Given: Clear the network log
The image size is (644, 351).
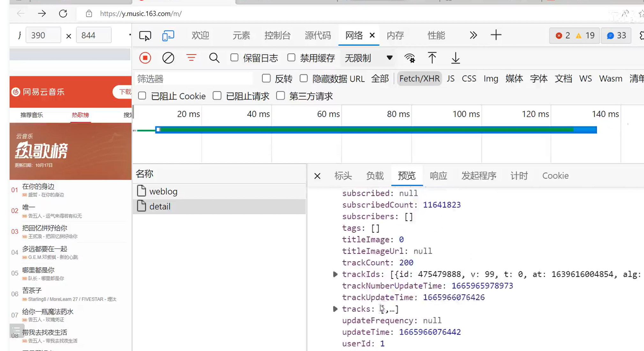Looking at the screenshot, I should 168,58.
